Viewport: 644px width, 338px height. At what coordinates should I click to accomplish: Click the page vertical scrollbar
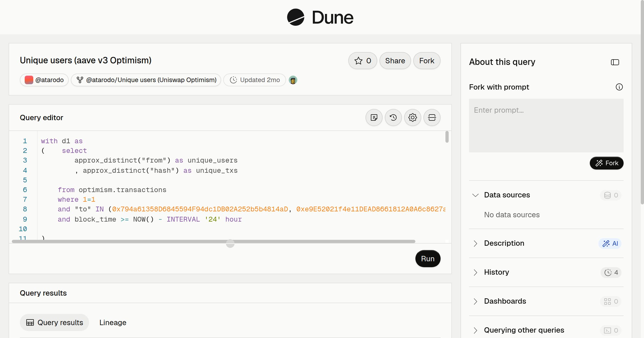pyautogui.click(x=642, y=102)
